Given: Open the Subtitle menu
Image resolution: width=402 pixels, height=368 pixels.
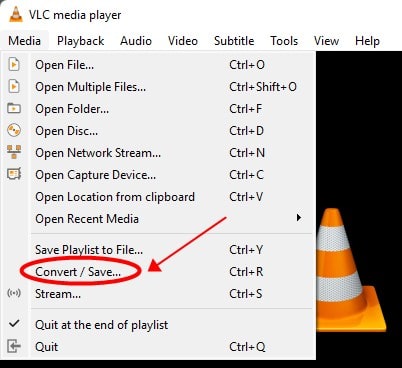Looking at the screenshot, I should (234, 41).
